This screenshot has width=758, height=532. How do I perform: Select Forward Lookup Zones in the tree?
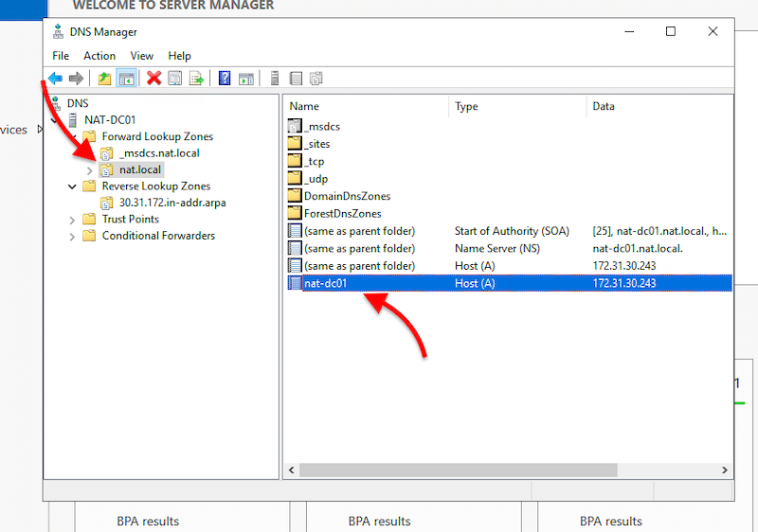pos(157,136)
